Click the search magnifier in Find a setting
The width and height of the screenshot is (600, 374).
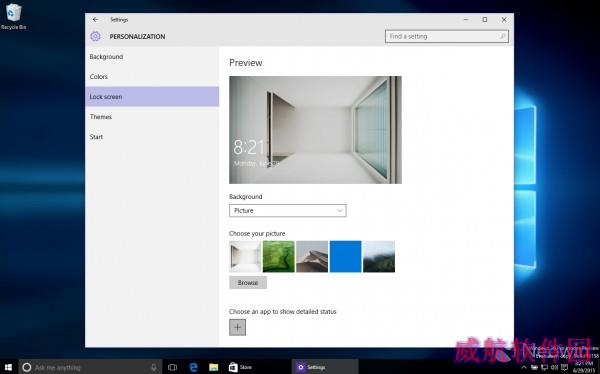coord(502,36)
